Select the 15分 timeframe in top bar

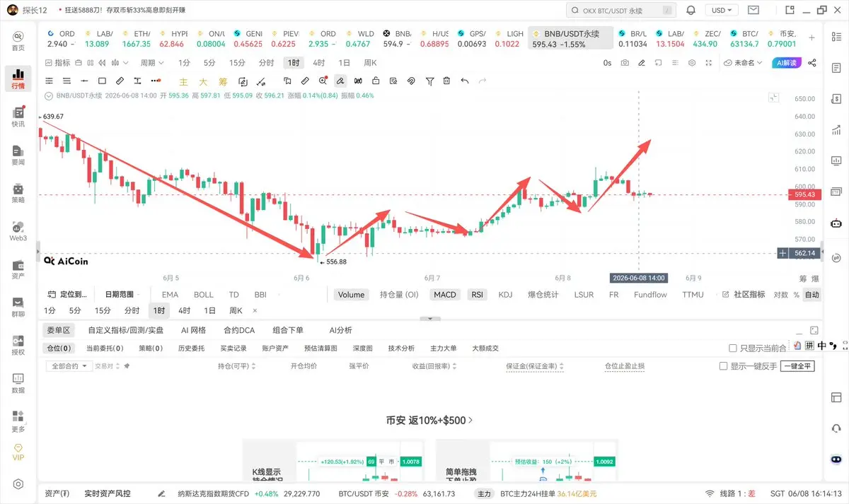coord(237,62)
